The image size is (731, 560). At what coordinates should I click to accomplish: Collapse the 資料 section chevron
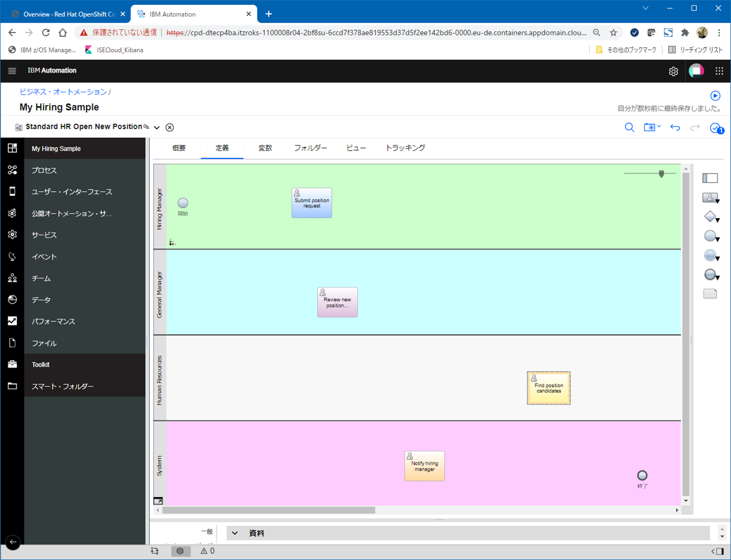[x=235, y=533]
